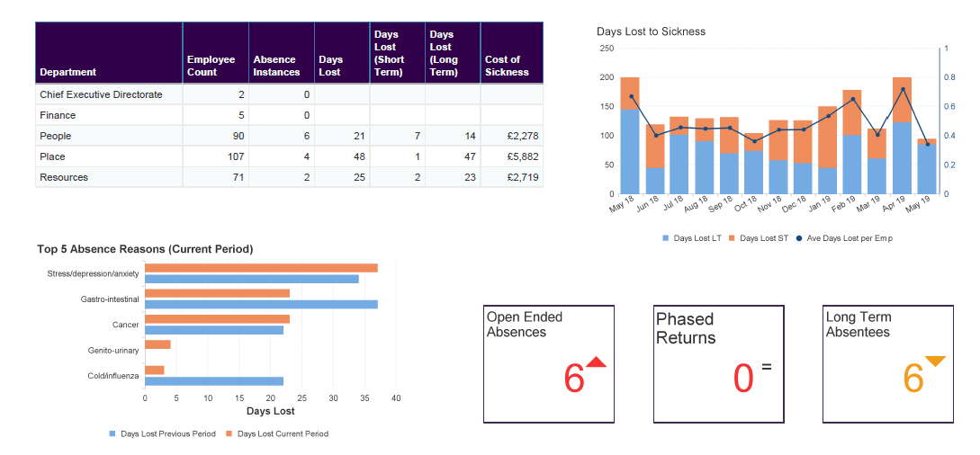Click Days Lost Previous Period legend swatch
This screenshot has height=455, width=980.
pyautogui.click(x=112, y=433)
